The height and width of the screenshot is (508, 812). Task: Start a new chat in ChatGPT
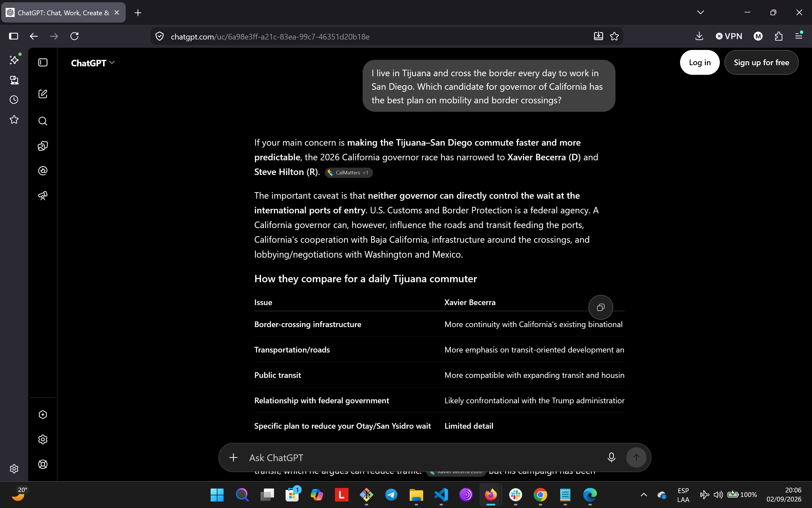(43, 94)
